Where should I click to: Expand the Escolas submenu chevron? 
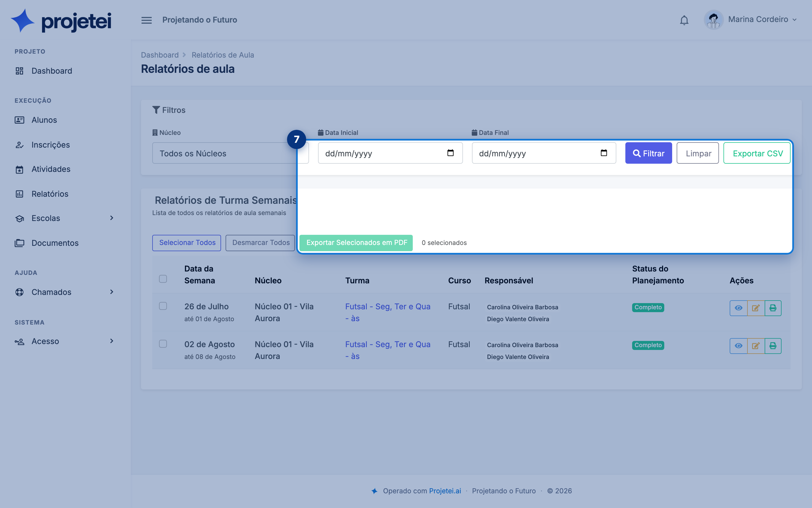tap(112, 218)
